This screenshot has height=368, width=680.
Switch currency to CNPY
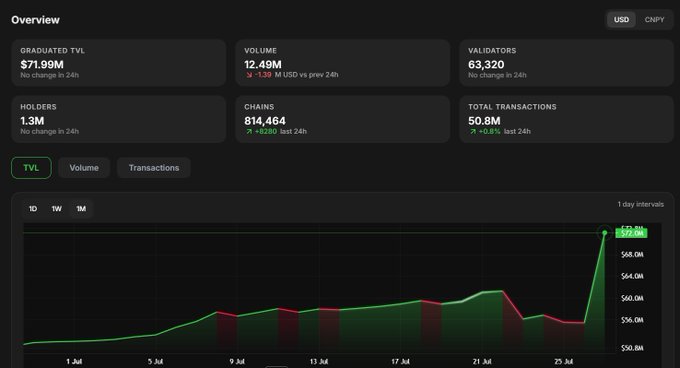pos(654,20)
